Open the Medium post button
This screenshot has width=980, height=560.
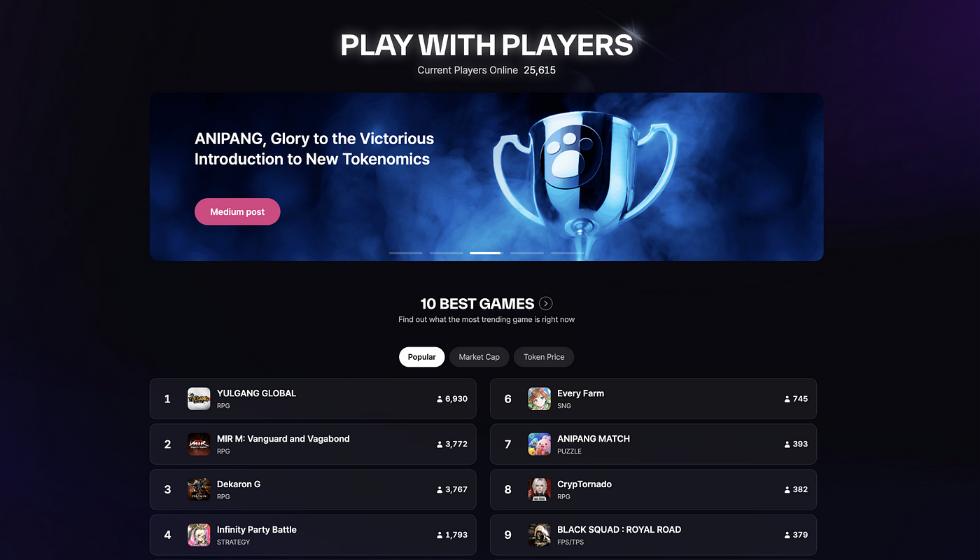237,212
